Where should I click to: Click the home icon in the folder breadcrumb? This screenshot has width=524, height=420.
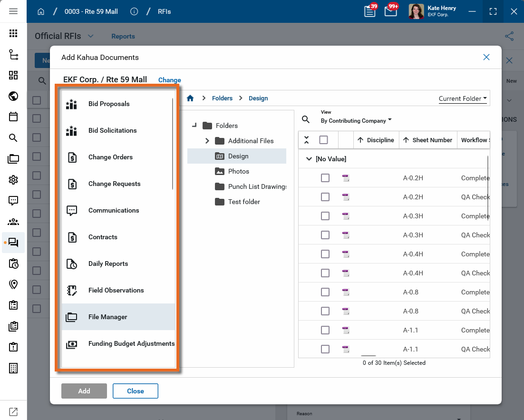(x=190, y=98)
